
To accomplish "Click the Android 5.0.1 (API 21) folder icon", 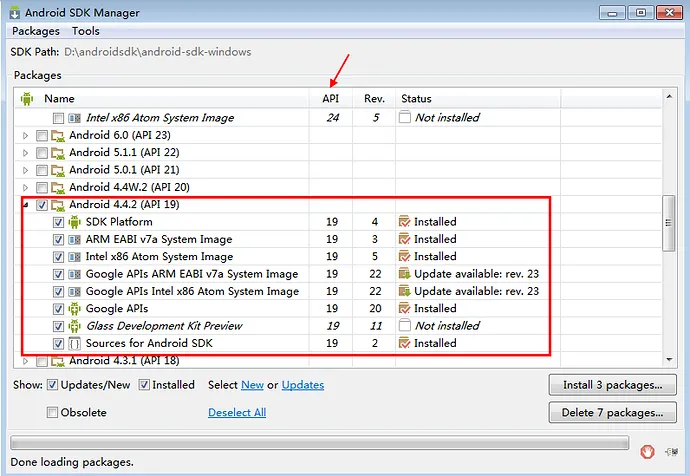I will tap(58, 170).
